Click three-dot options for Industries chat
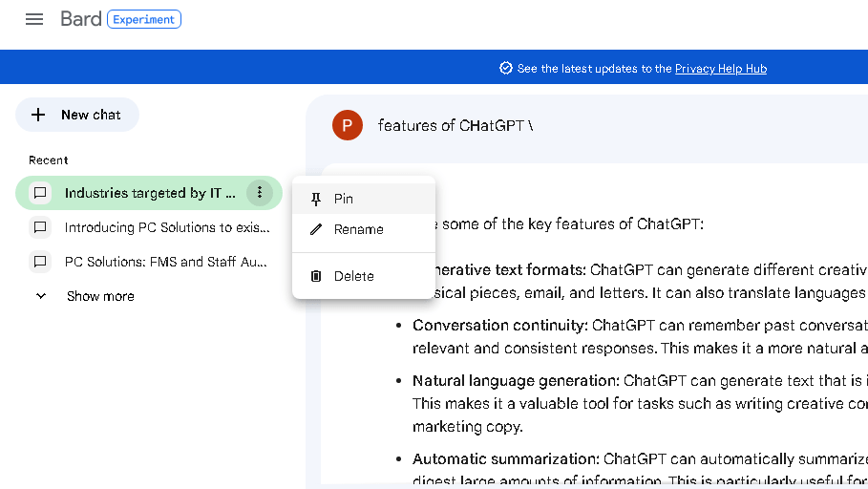868x489 pixels. coord(260,193)
